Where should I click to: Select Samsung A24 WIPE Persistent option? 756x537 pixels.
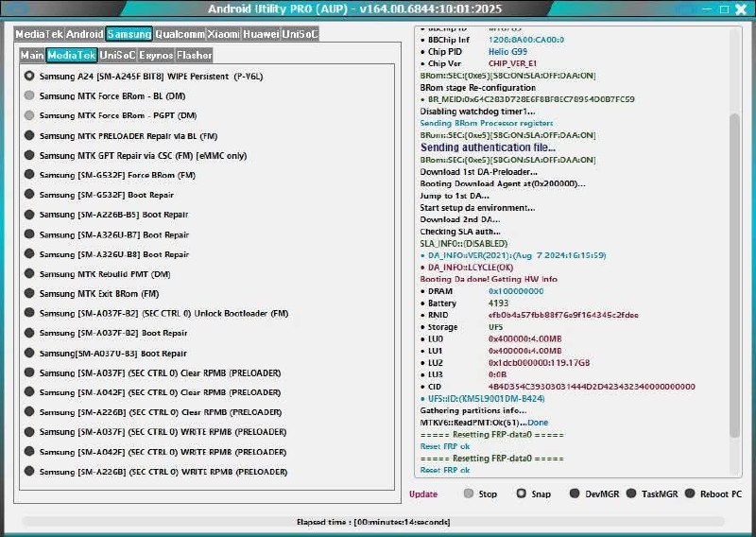(144, 77)
